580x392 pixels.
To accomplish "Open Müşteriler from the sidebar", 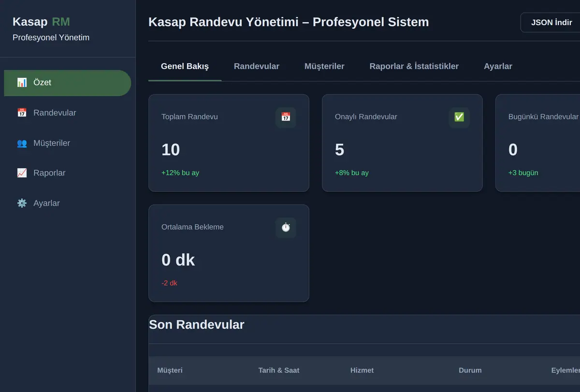I will (x=68, y=143).
